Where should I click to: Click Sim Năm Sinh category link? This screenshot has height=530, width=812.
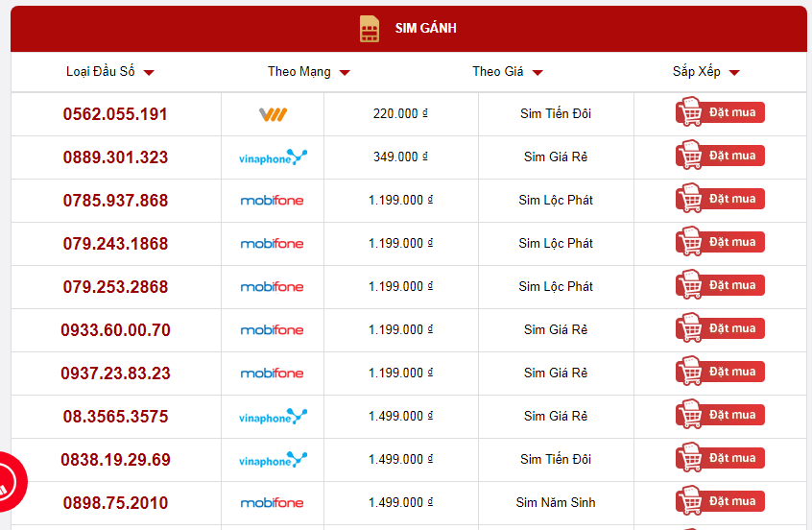556,502
